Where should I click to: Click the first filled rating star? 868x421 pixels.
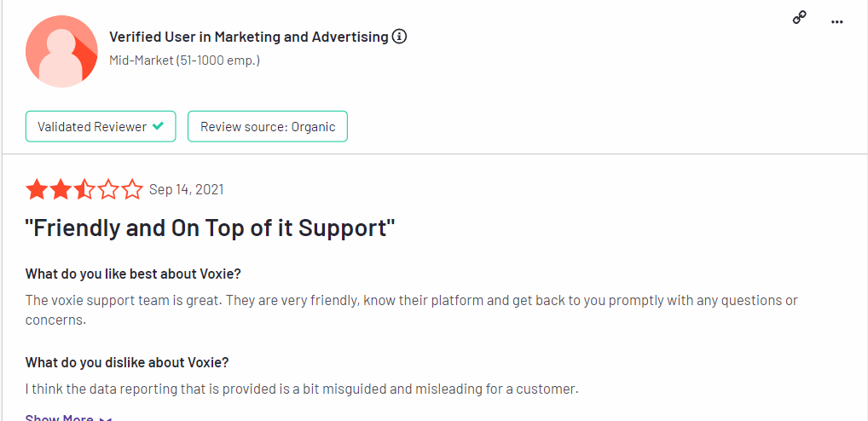coord(36,190)
